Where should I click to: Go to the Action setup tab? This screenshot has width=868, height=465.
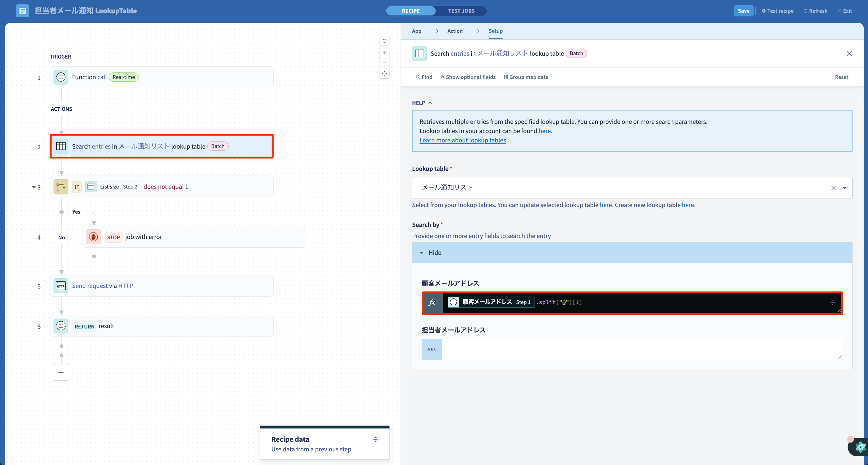[454, 31]
